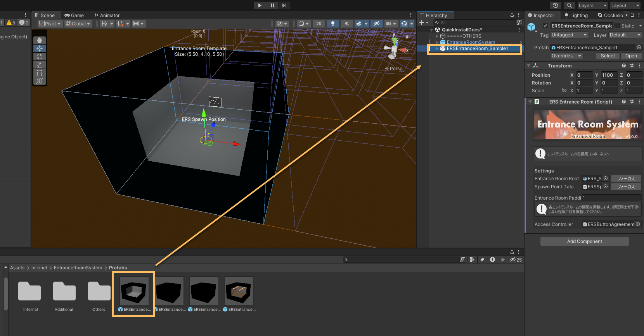Click the Undo History icon

click(x=556, y=5)
